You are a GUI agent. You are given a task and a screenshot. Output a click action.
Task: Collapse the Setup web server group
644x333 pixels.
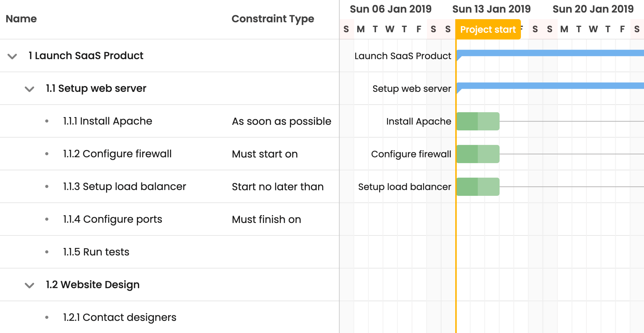[x=29, y=89]
